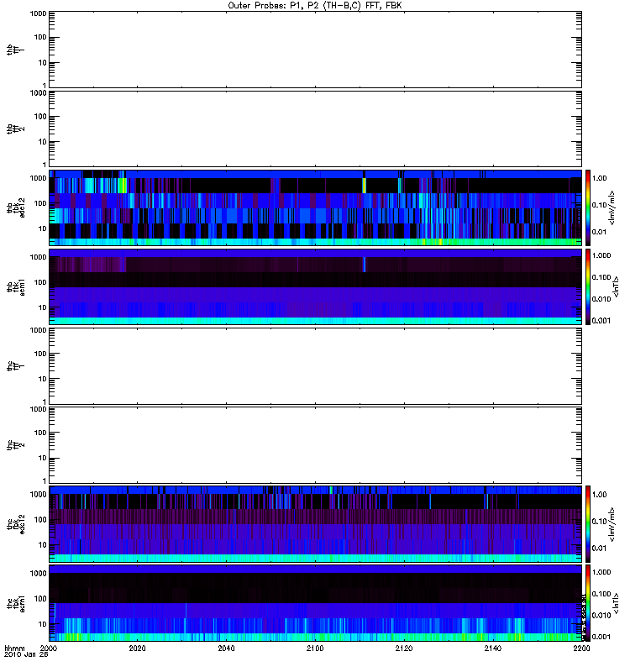Viewport: 630px width, 672px height.
Task: Click the "1000" tick of thb fff 1 panel
Action: [39, 13]
